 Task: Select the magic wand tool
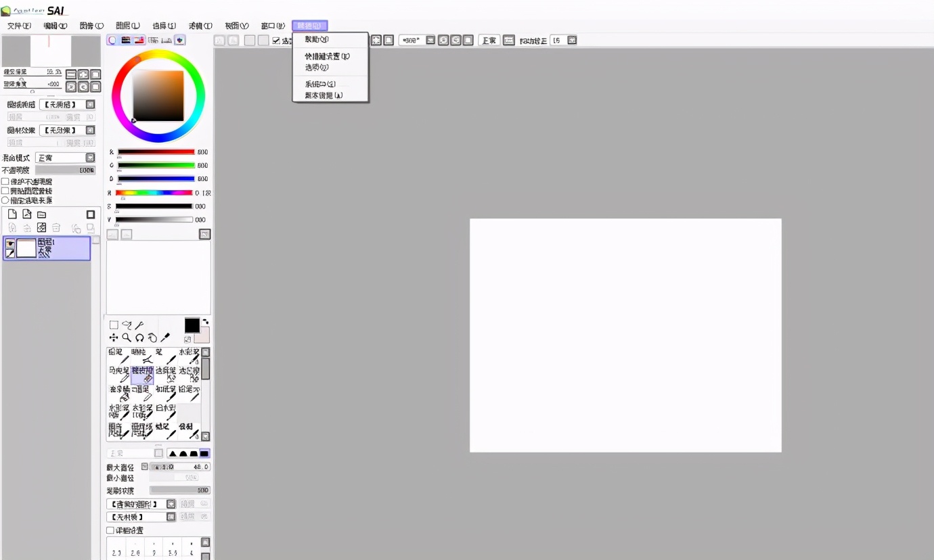pyautogui.click(x=139, y=325)
